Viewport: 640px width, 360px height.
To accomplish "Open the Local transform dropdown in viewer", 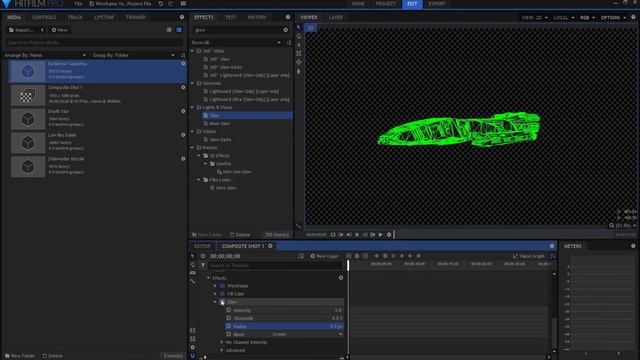I will pos(564,18).
